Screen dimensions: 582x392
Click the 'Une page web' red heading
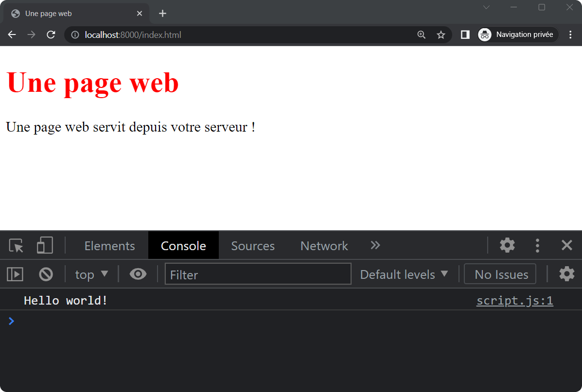[92, 83]
